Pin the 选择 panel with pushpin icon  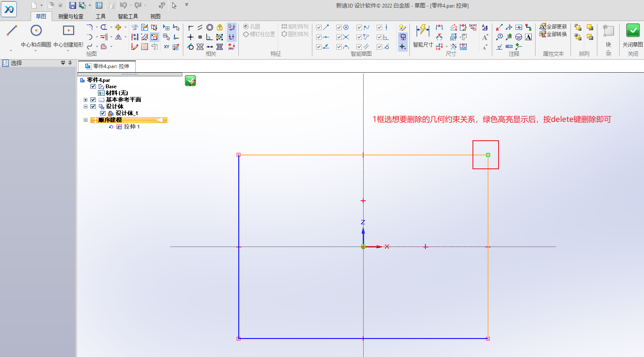tap(70, 63)
